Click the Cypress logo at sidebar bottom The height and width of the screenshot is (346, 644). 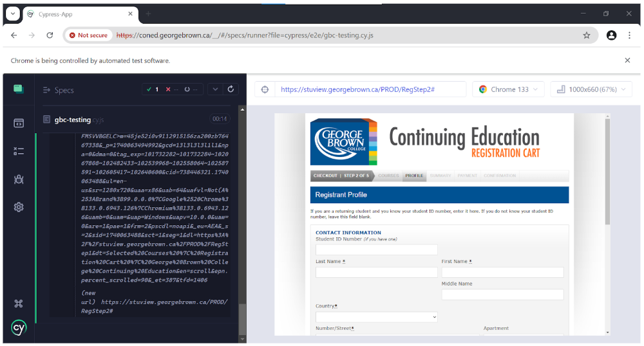pos(19,327)
